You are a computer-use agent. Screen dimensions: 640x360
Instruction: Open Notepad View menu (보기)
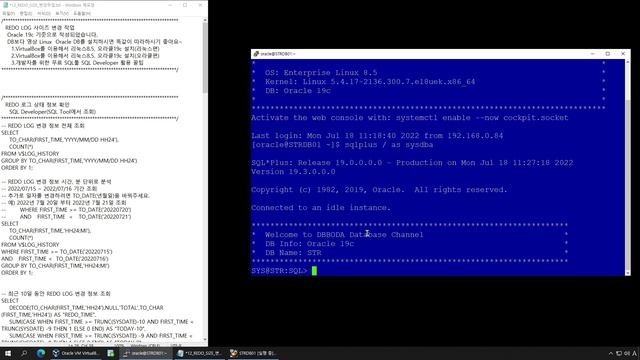[x=62, y=13]
